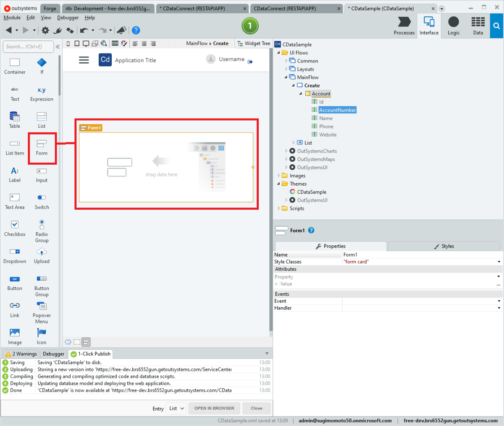Select the Button Group widget
This screenshot has height=426, width=504.
click(x=42, y=286)
